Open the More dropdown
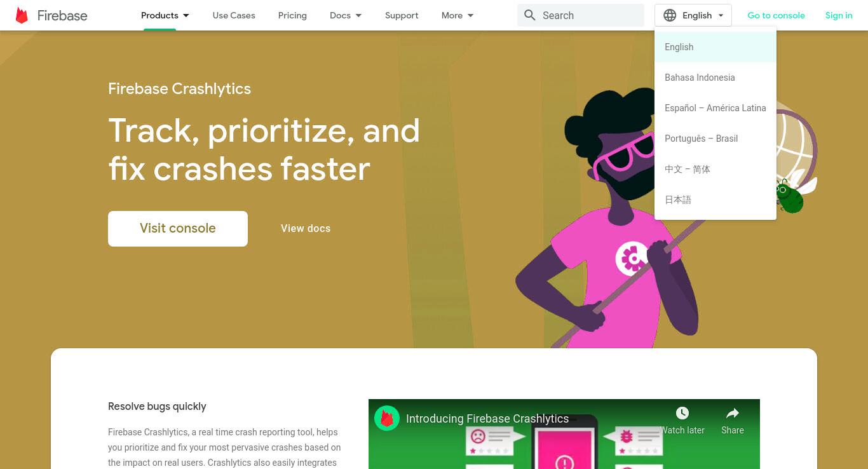Viewport: 868px width, 469px height. 458,15
